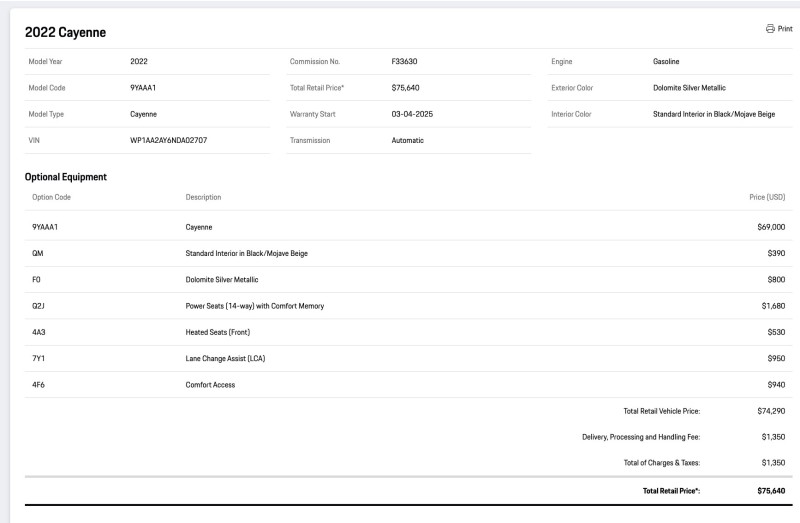Select model code value 9YAAA1 in summary
This screenshot has height=523, width=800.
click(143, 88)
